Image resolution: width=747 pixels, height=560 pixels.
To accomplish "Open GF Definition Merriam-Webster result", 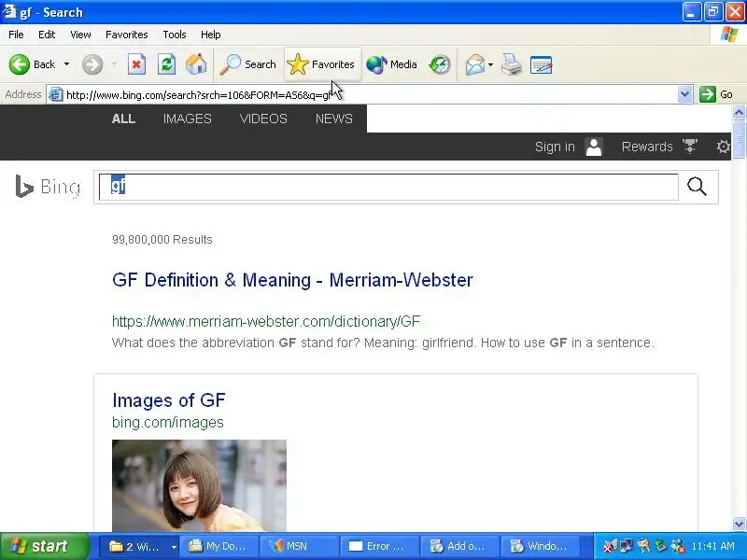I will pos(292,280).
